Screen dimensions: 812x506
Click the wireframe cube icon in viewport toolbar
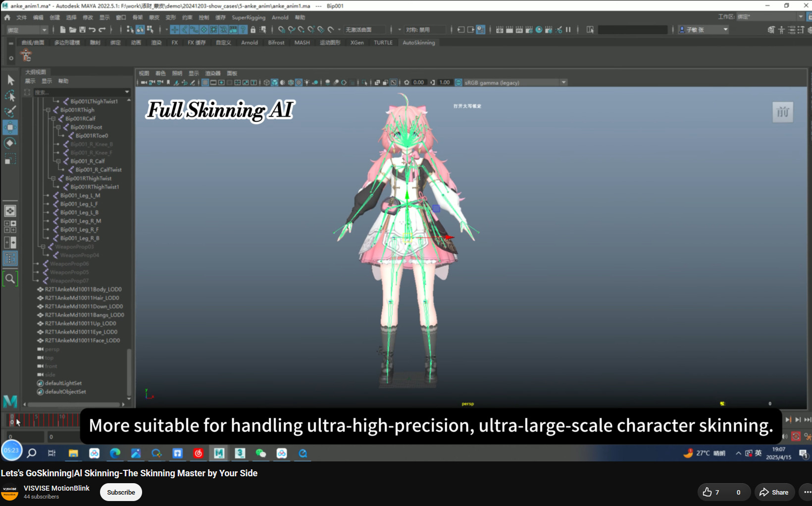tap(267, 83)
